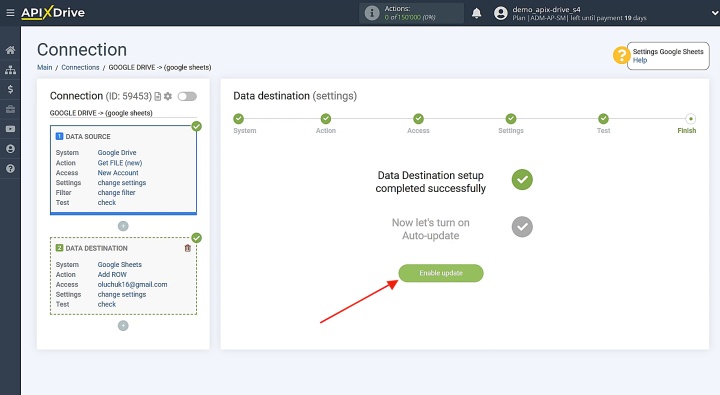Viewport: 720px width, 395px height.
Task: Click the Data Source green check badge
Action: (197, 126)
